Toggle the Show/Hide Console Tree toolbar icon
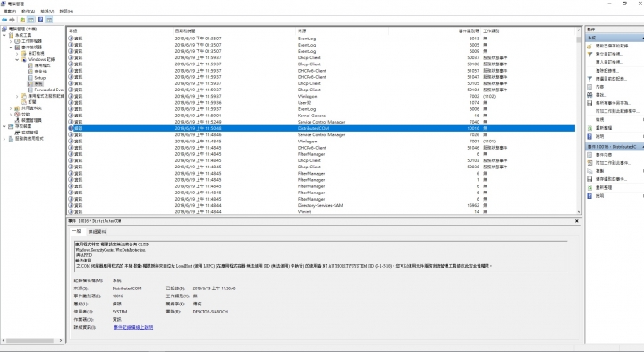The image size is (644, 352). click(30, 20)
